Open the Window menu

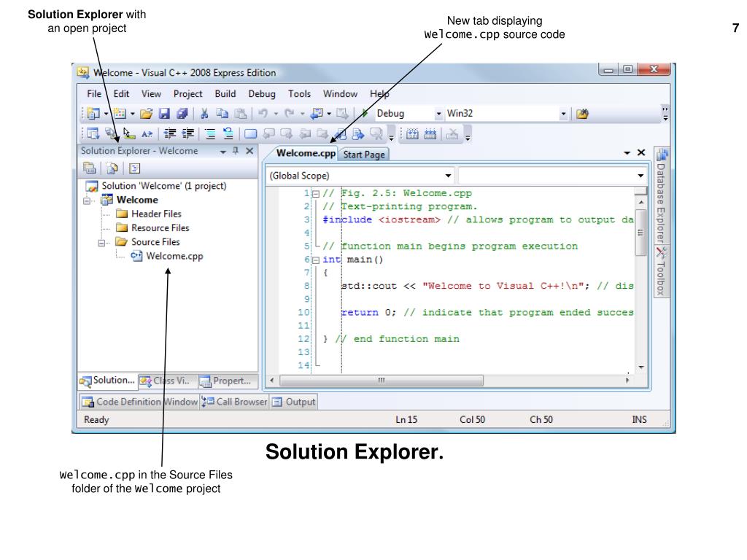340,94
